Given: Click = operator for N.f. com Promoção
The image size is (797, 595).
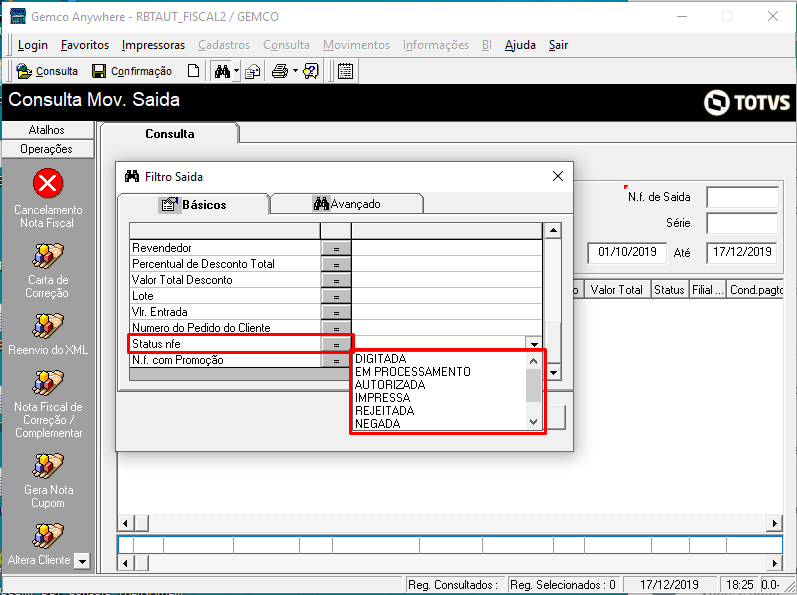Looking at the screenshot, I should coord(336,360).
